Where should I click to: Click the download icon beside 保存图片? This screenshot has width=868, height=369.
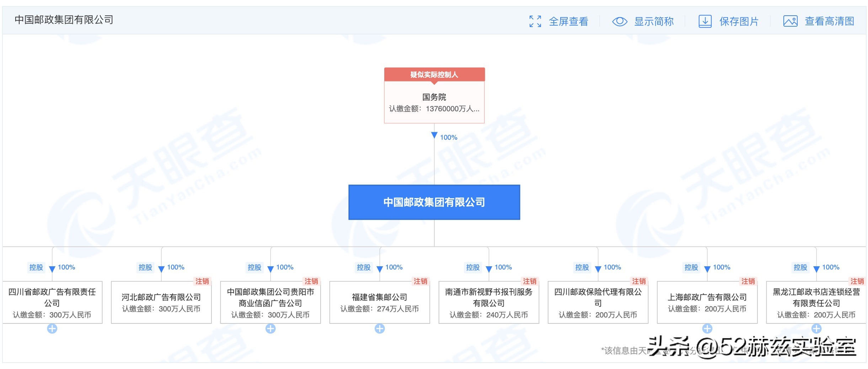click(706, 21)
